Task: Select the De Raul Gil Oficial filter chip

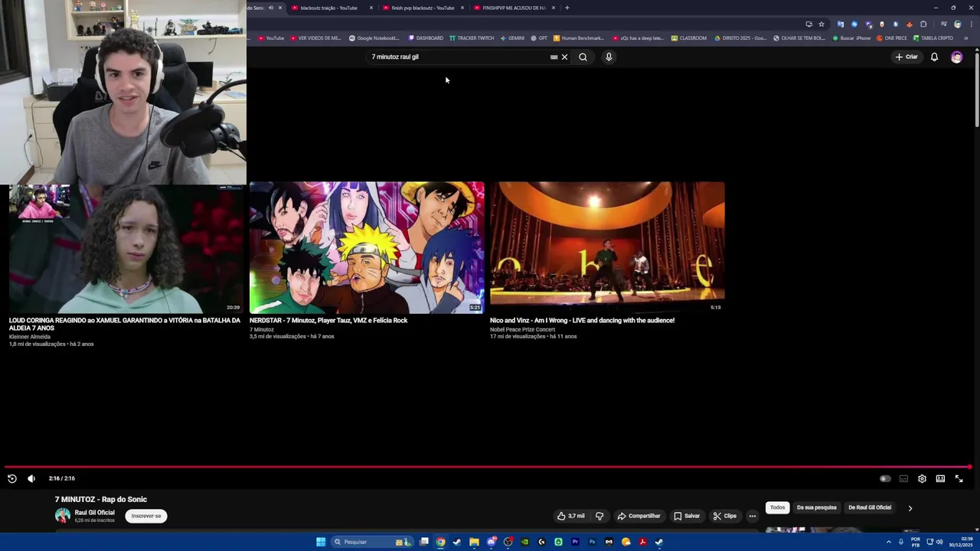Action: pyautogui.click(x=870, y=507)
